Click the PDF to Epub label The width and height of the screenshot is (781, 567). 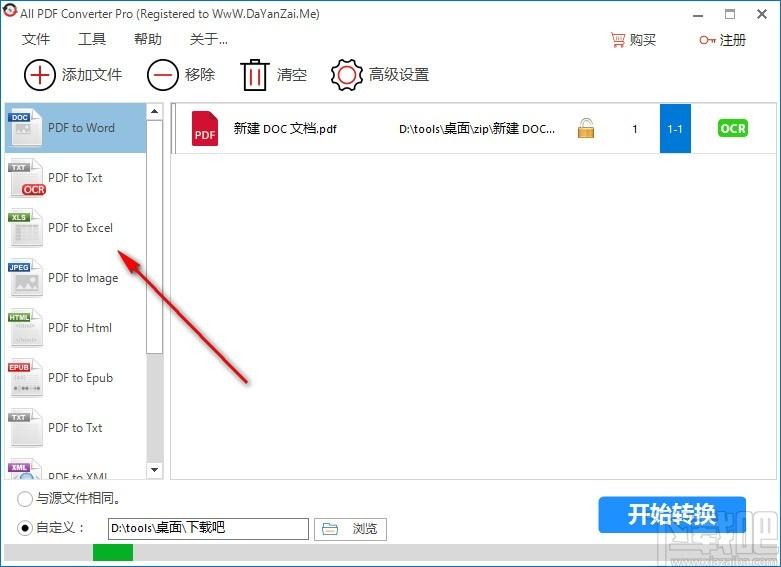tap(80, 378)
